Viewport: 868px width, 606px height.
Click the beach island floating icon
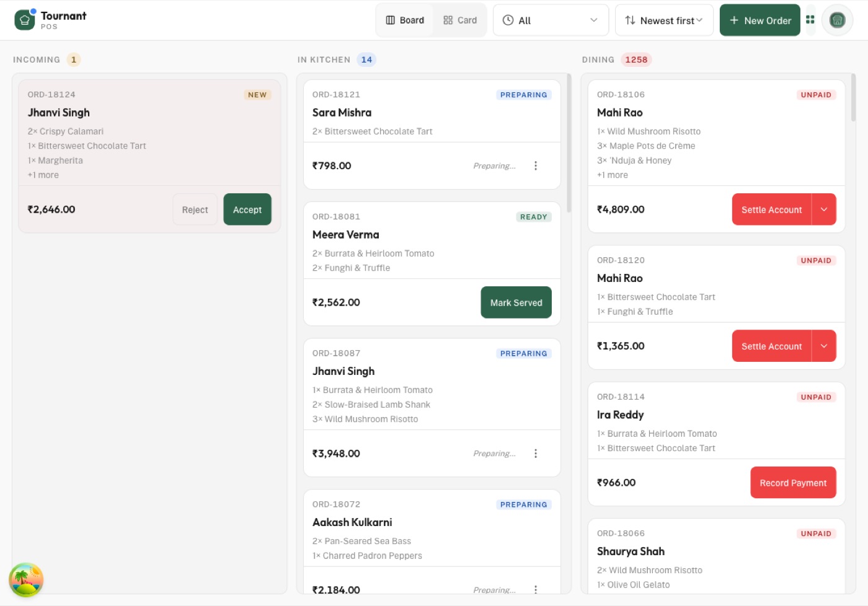click(x=26, y=580)
